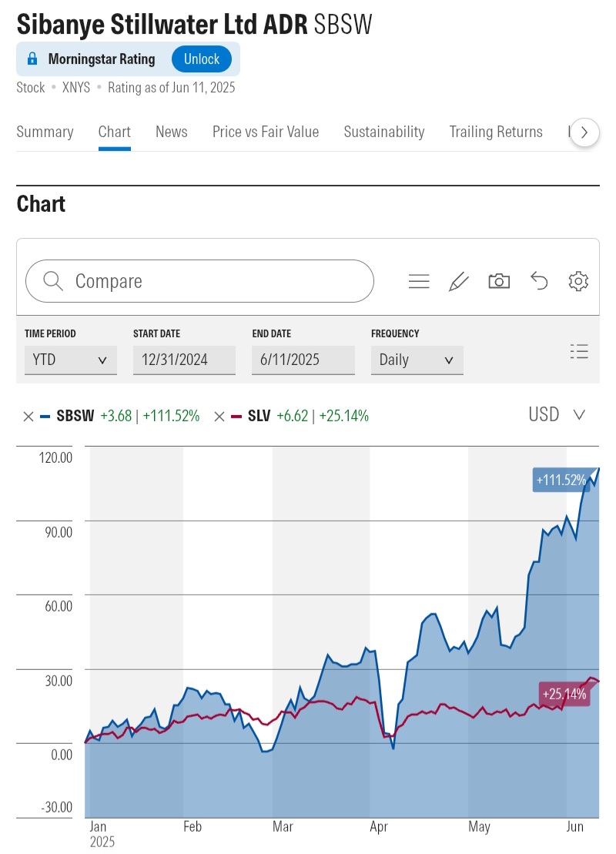Click the Morningstar Rating label
Viewport: 616px width, 854px height.
tap(102, 59)
